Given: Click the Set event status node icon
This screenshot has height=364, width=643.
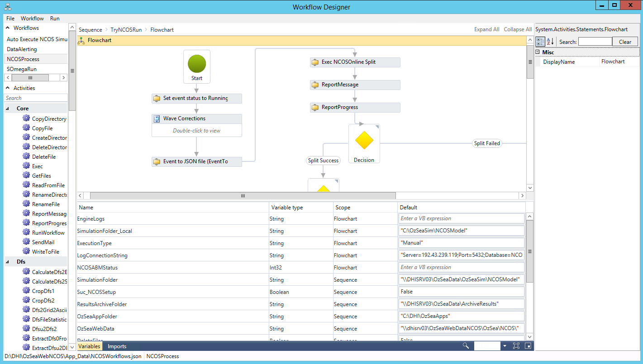Looking at the screenshot, I should pyautogui.click(x=157, y=98).
